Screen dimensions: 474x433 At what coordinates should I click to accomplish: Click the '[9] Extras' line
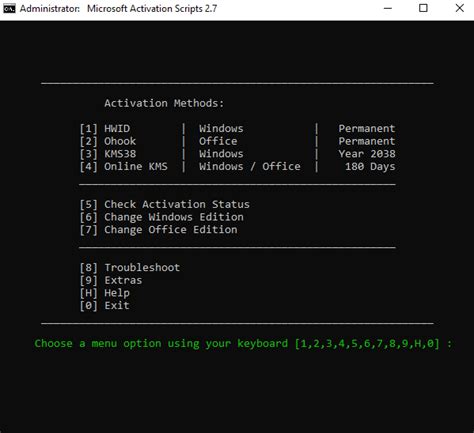point(111,280)
